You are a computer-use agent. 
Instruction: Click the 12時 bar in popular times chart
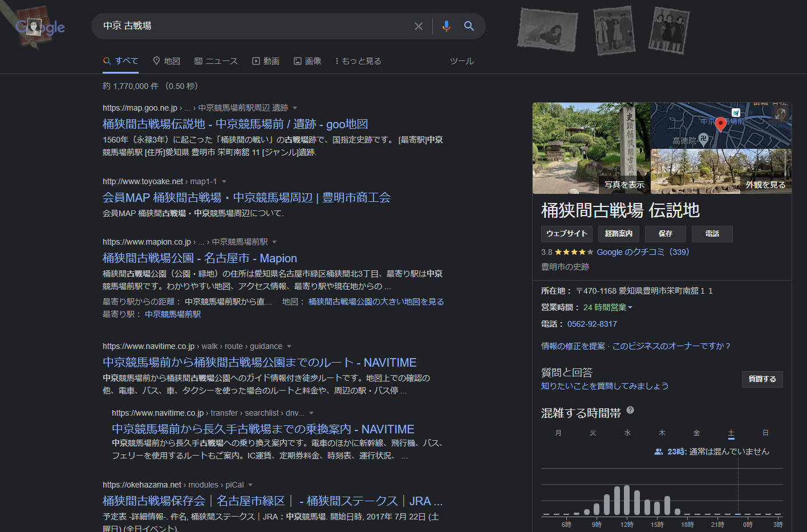[627, 500]
